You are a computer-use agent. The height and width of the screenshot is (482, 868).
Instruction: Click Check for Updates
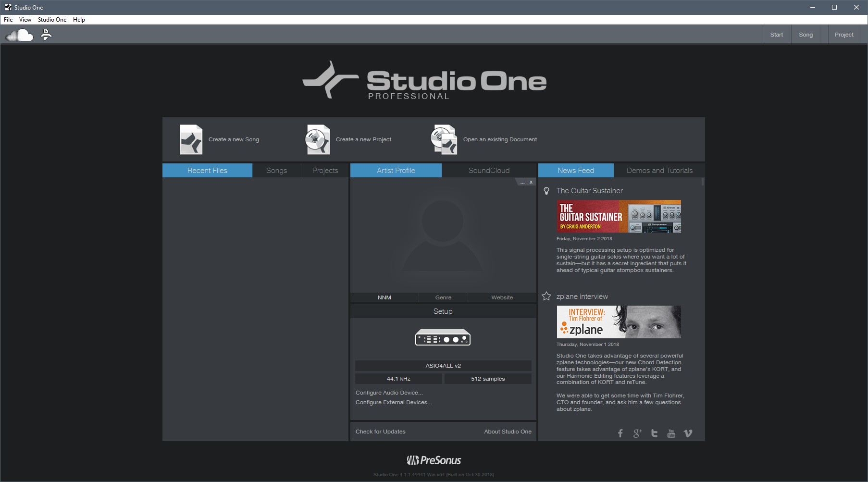(x=381, y=432)
